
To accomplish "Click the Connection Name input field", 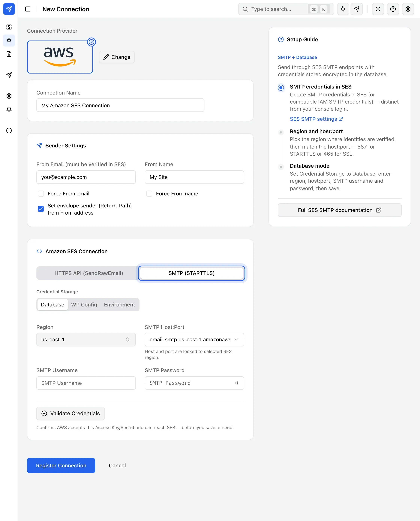I will pyautogui.click(x=120, y=105).
